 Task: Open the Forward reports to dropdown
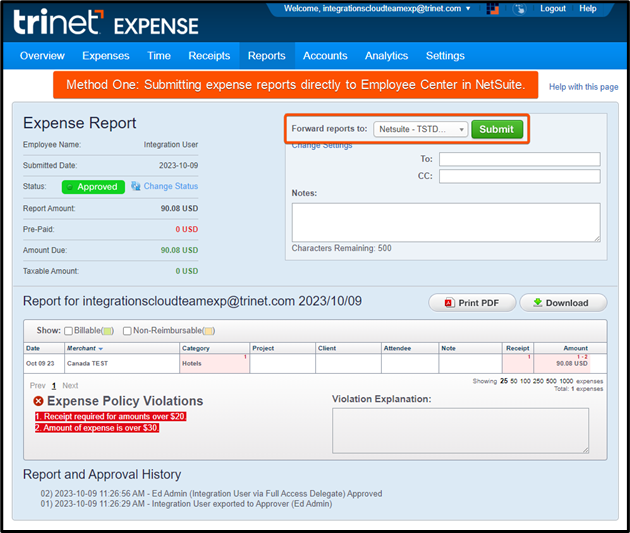[x=420, y=129]
